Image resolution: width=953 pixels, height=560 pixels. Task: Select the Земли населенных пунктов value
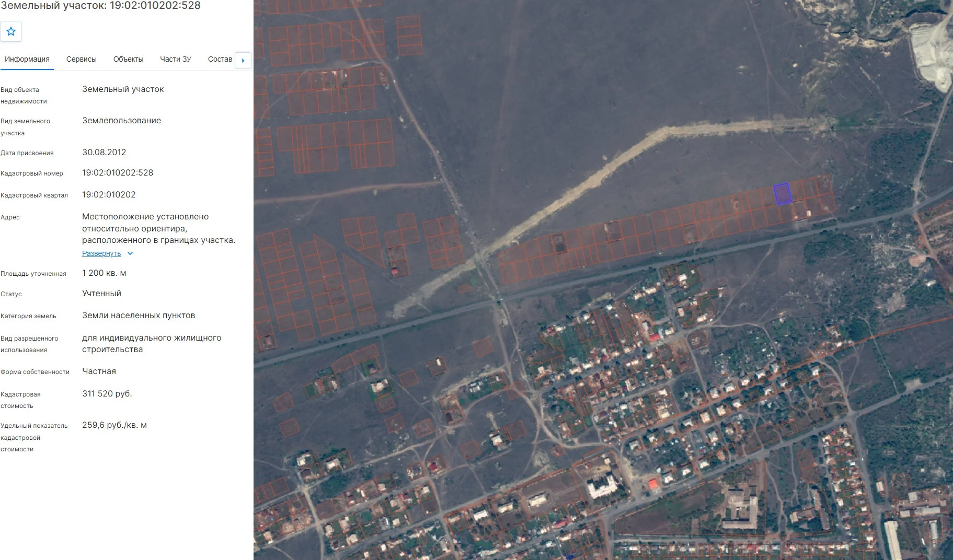(139, 316)
